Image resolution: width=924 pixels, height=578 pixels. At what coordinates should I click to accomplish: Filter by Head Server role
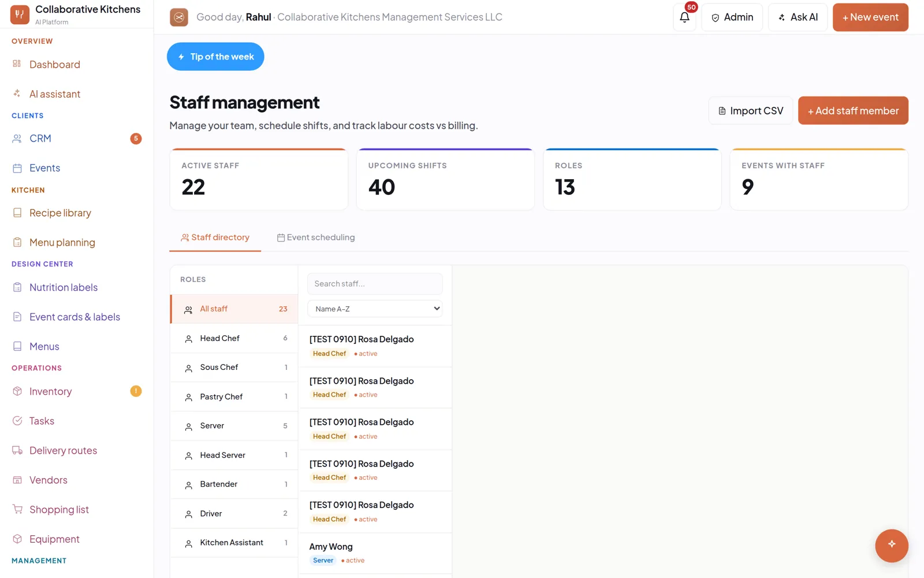coord(234,455)
